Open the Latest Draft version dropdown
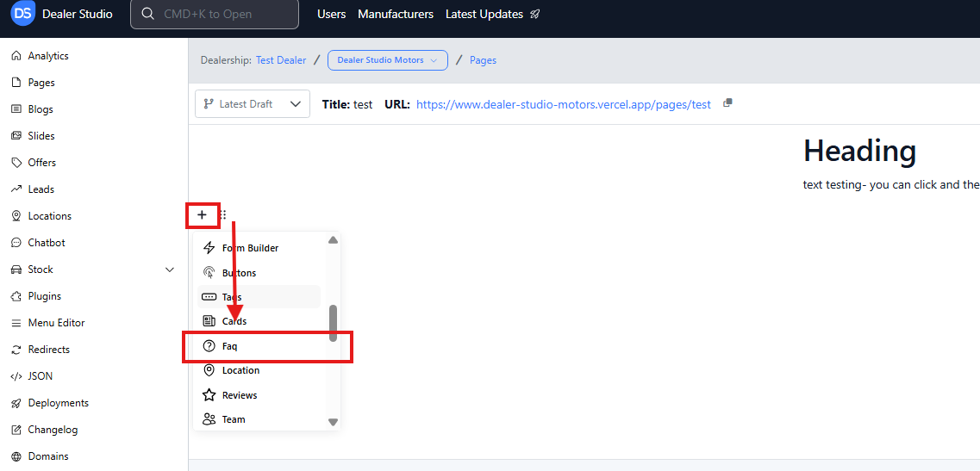The height and width of the screenshot is (471, 980). pyautogui.click(x=253, y=104)
